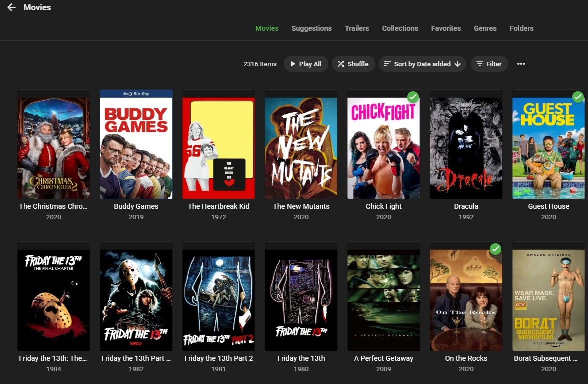Click year 1992 under Dracula

[466, 217]
